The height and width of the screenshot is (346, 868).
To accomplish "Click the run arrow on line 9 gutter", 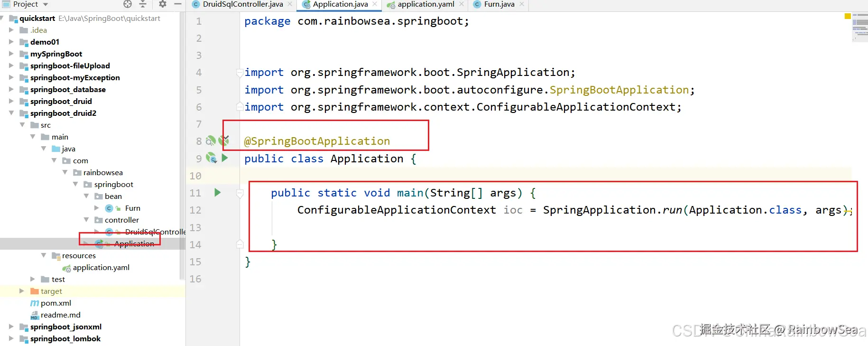I will click(x=225, y=158).
